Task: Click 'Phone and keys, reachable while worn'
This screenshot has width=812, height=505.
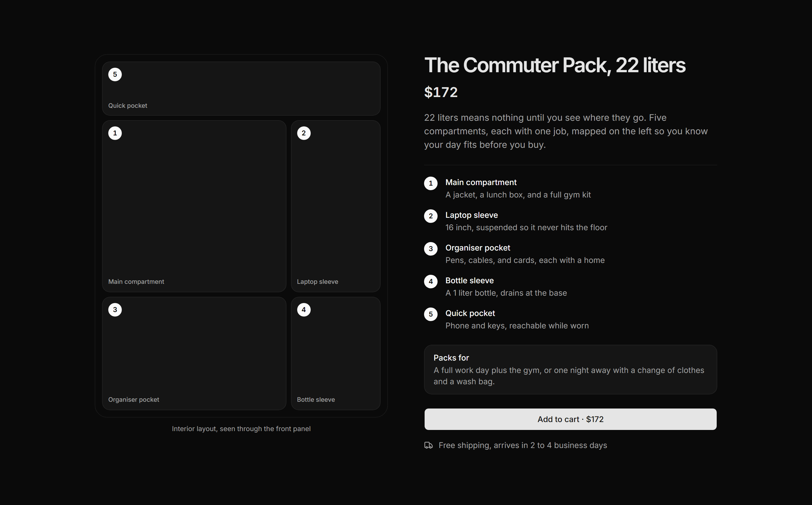Action: (x=517, y=326)
